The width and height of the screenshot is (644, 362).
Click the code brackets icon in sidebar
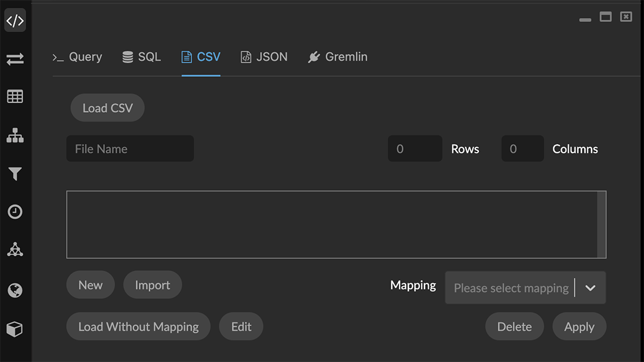(x=15, y=21)
